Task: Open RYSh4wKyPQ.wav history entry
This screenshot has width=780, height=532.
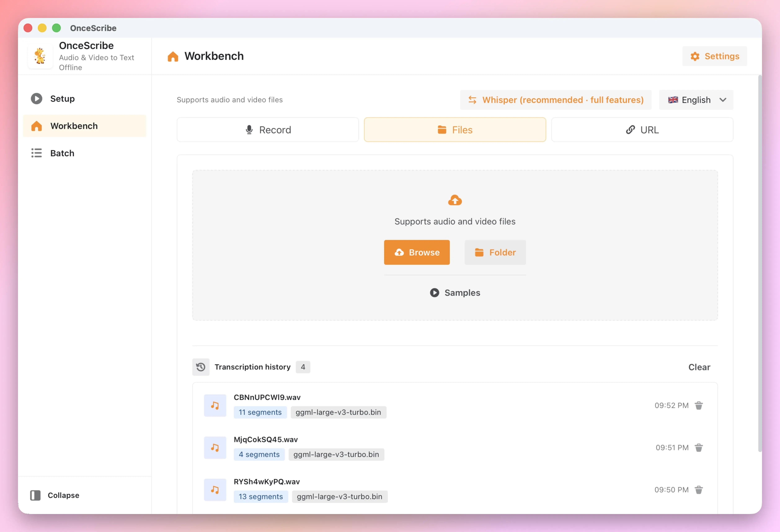Action: [x=455, y=490]
